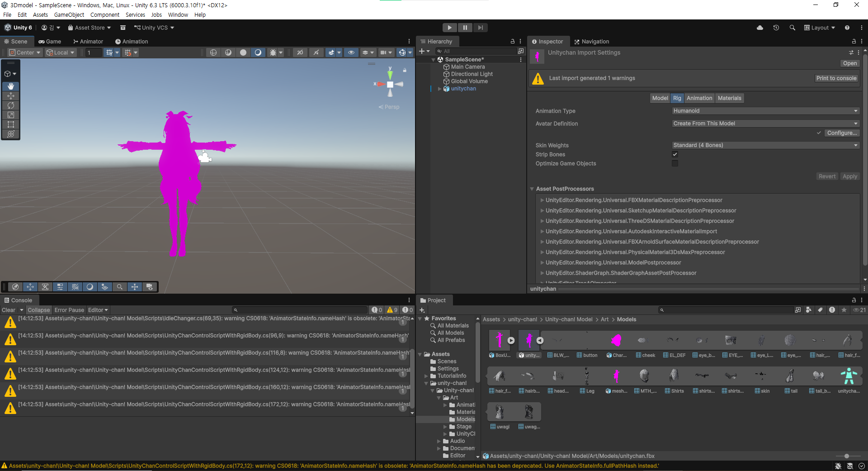Switch to the Animator tab
Image resolution: width=868 pixels, height=471 pixels.
(88, 41)
